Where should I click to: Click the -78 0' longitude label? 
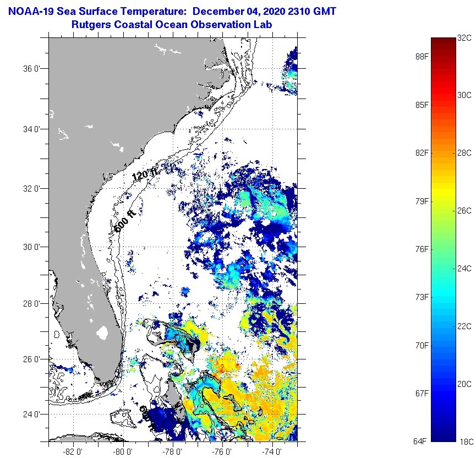click(172, 452)
